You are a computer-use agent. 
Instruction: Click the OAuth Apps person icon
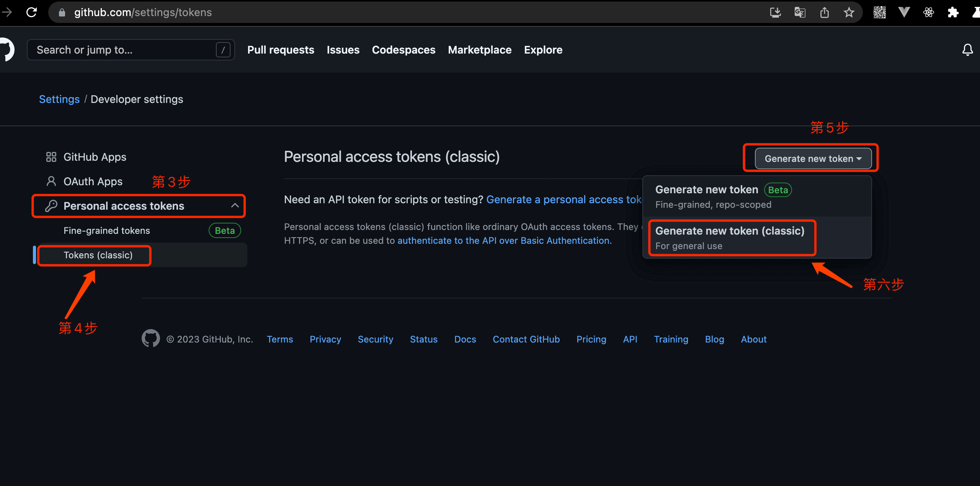point(51,181)
